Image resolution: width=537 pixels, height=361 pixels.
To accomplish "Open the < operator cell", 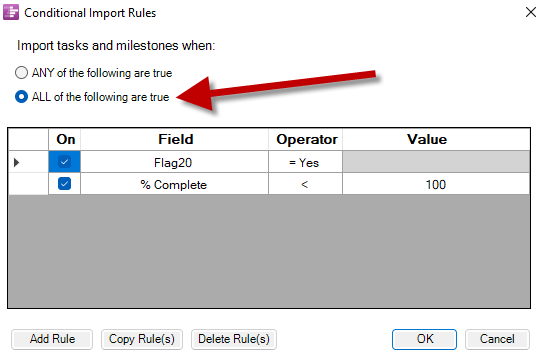I will [305, 184].
